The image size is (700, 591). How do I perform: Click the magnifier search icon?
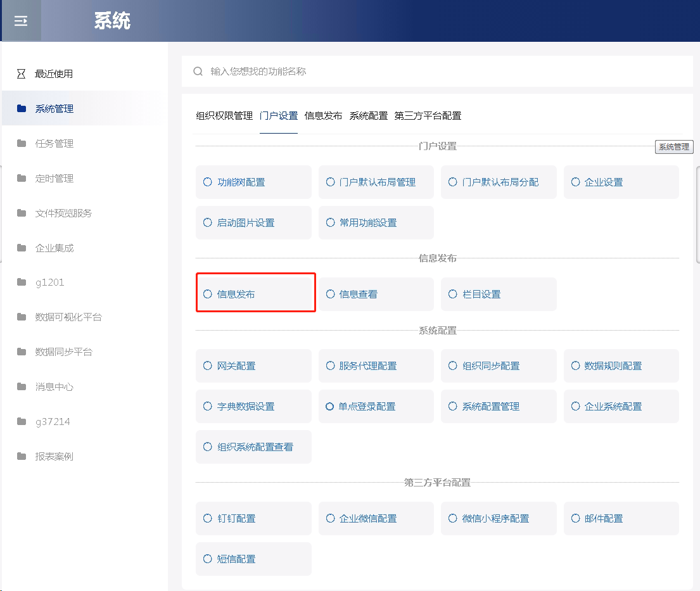click(198, 72)
